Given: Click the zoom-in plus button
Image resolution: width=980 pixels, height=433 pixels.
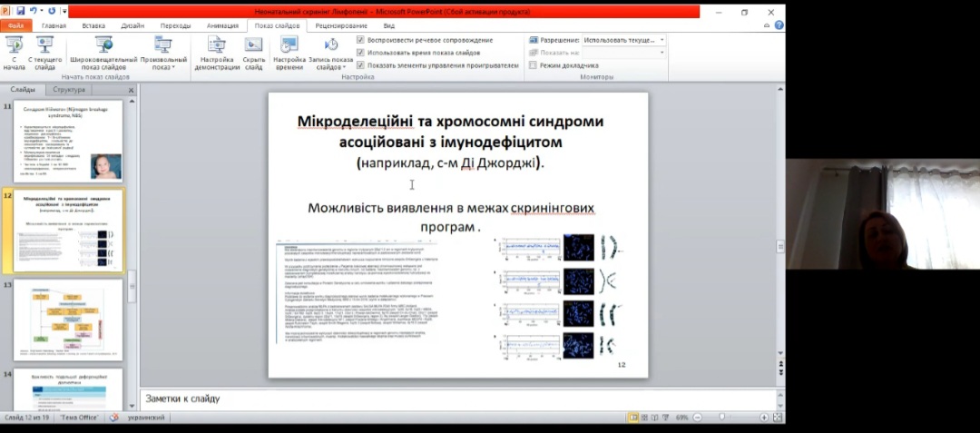Looking at the screenshot, I should [x=764, y=417].
